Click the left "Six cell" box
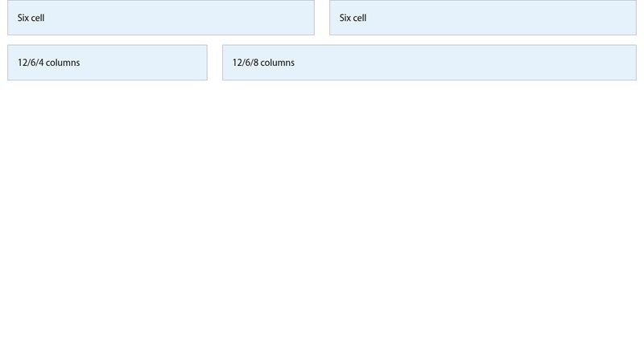The image size is (644, 362). (x=161, y=18)
